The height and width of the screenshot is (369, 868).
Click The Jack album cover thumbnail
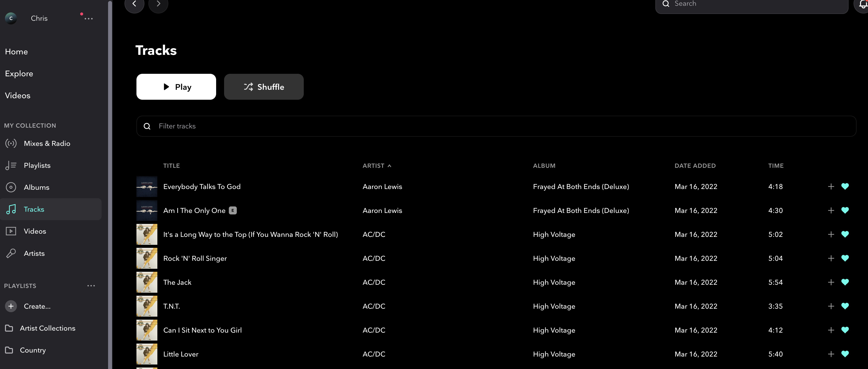click(x=147, y=282)
